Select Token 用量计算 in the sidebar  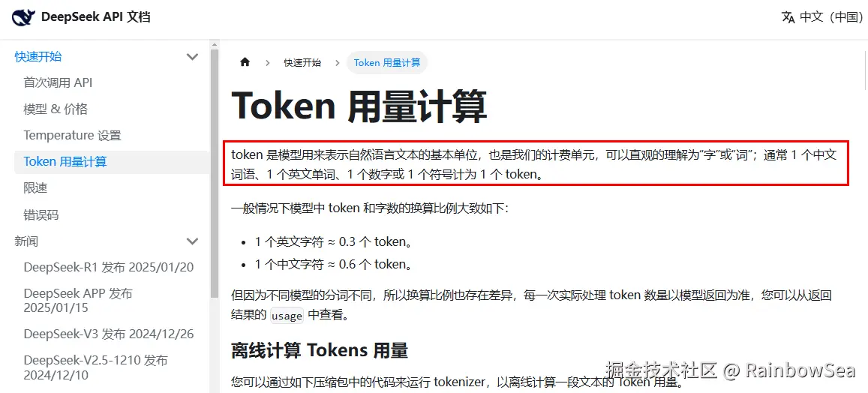coord(112,162)
